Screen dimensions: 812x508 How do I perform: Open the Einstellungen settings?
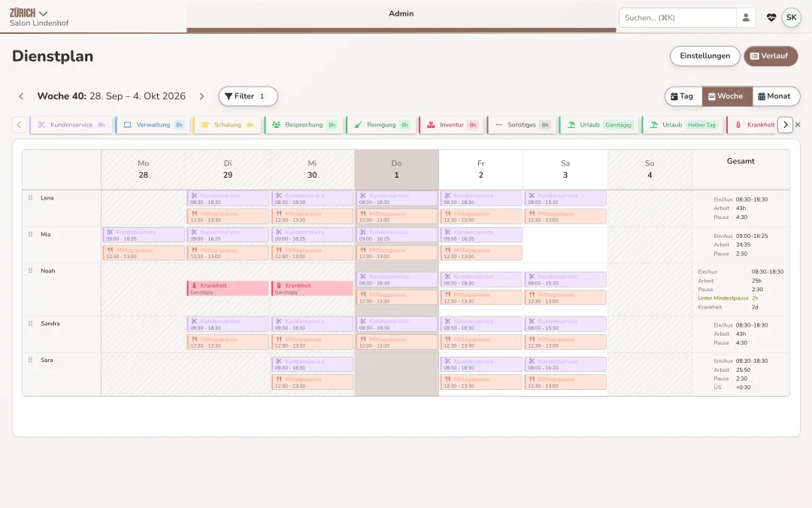pyautogui.click(x=704, y=56)
